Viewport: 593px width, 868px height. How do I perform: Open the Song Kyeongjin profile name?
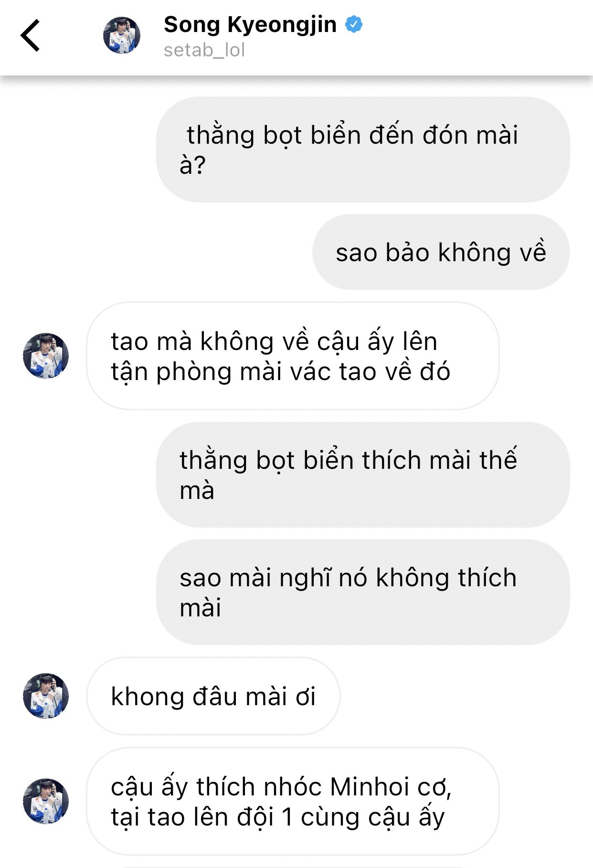pyautogui.click(x=250, y=24)
